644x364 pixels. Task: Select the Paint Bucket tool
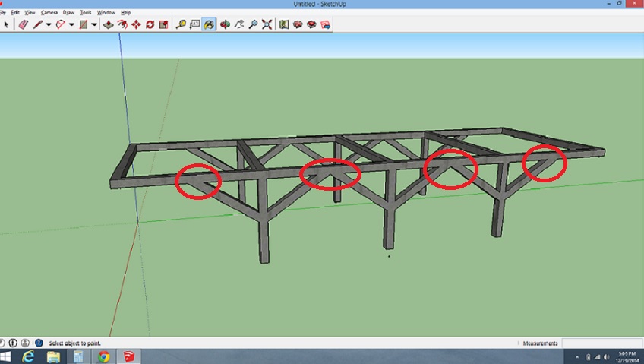[x=208, y=24]
